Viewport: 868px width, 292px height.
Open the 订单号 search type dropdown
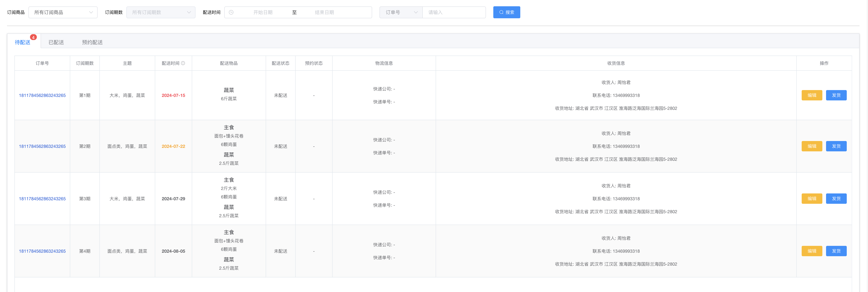coord(401,13)
